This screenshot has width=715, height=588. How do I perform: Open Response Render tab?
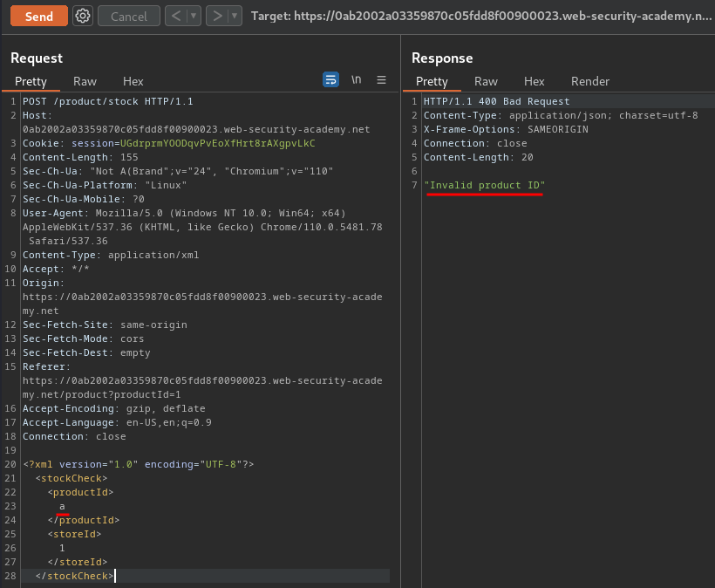tap(590, 81)
